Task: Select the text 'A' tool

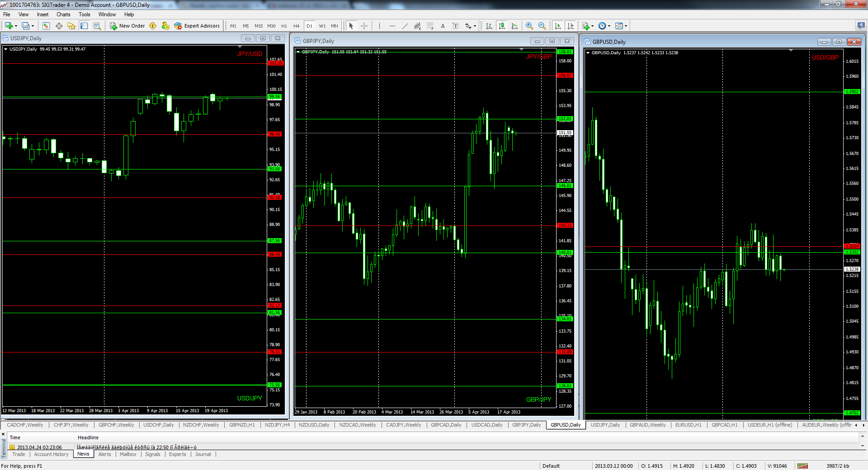Action: click(x=443, y=26)
